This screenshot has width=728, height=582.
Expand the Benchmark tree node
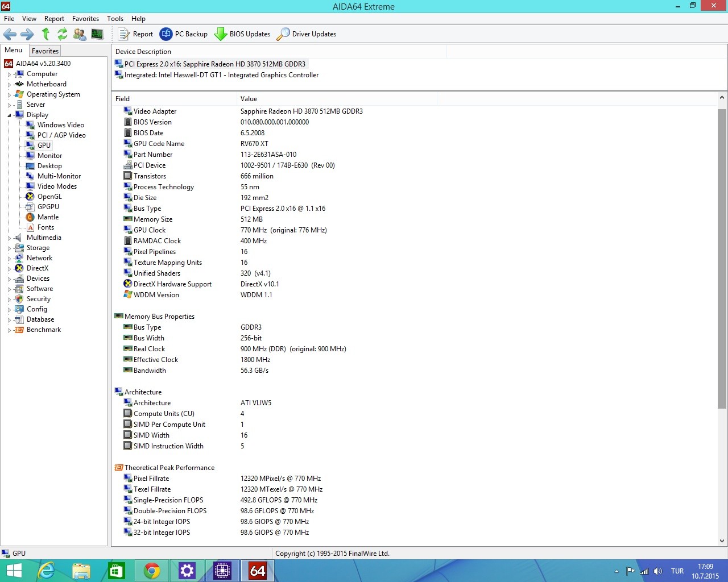coord(9,330)
